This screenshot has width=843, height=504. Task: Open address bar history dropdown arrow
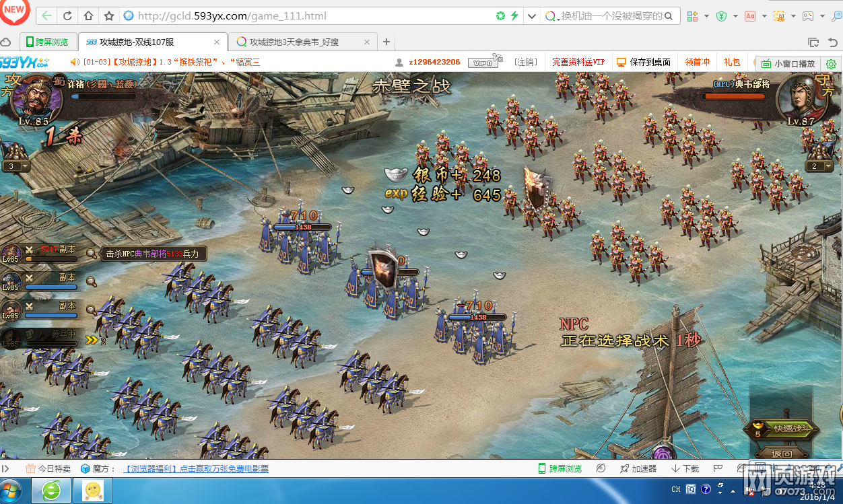(532, 15)
